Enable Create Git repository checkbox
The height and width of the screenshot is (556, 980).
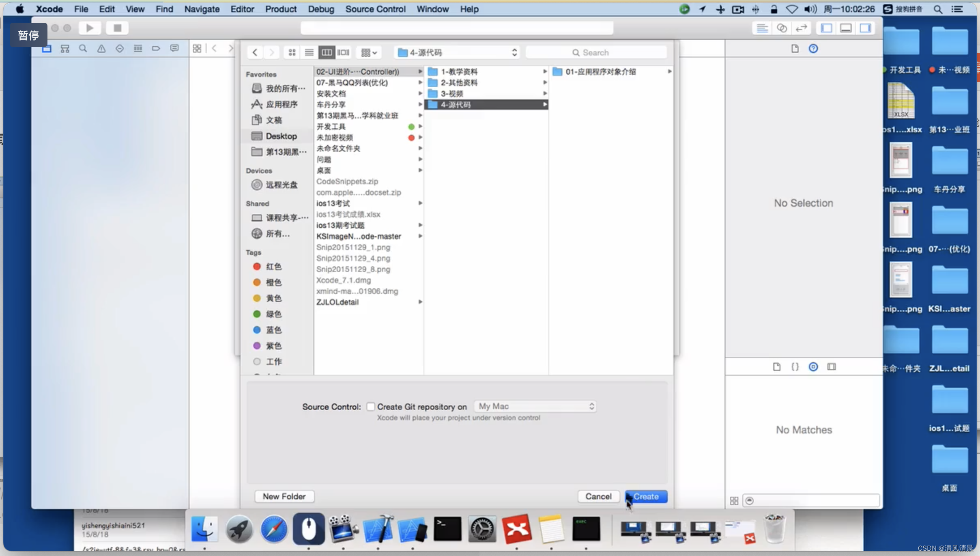point(370,406)
